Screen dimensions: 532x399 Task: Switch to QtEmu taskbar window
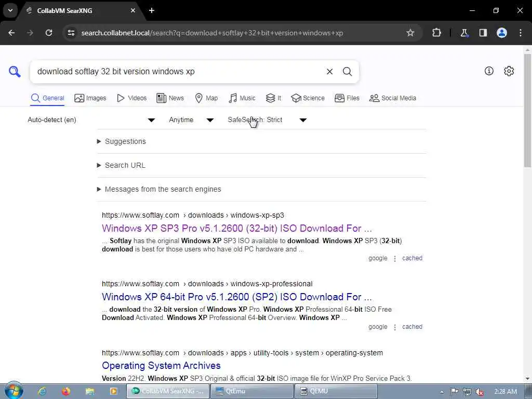pyautogui.click(x=252, y=391)
